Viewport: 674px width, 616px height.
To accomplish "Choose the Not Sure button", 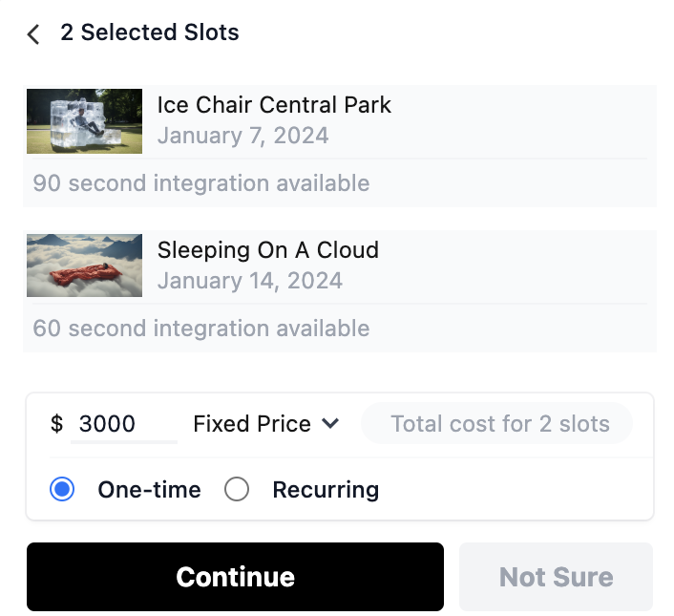I will coord(556,577).
